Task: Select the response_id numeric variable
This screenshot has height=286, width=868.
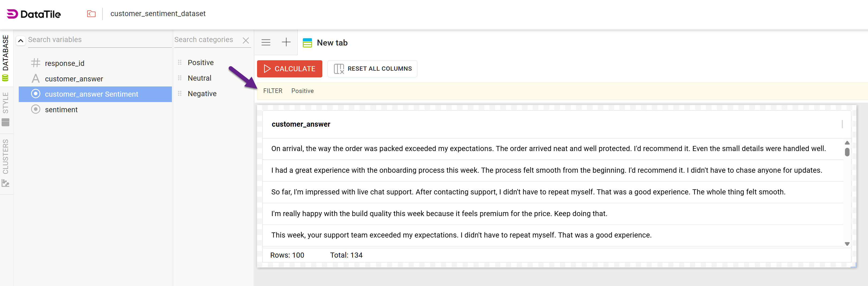Action: click(64, 63)
